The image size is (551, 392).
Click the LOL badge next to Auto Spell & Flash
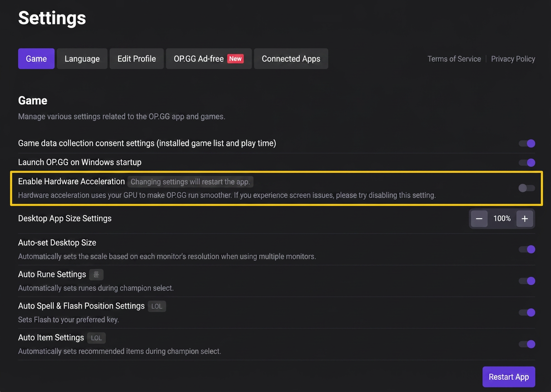pyautogui.click(x=157, y=306)
